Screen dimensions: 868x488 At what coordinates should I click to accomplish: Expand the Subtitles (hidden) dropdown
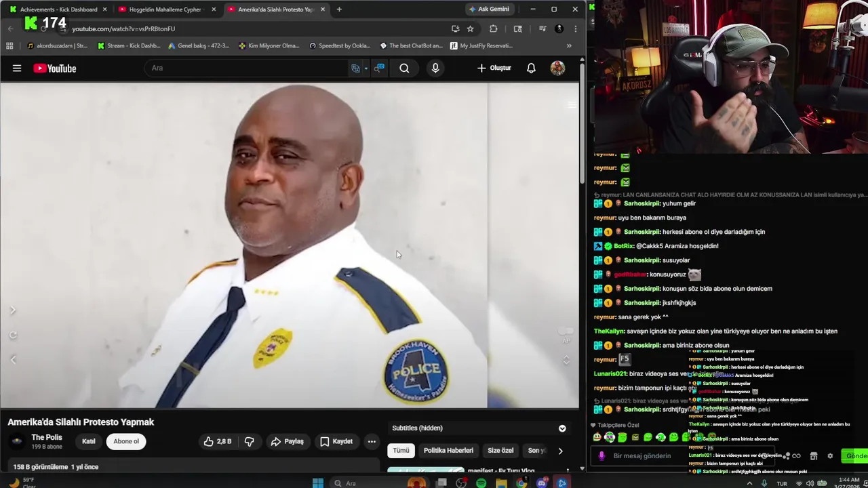pyautogui.click(x=562, y=428)
